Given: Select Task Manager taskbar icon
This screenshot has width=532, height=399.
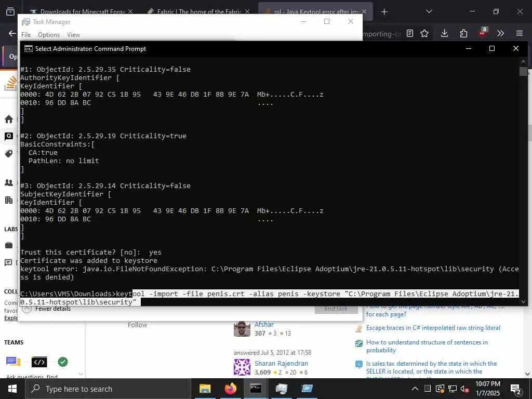Looking at the screenshot, I should pos(281,389).
